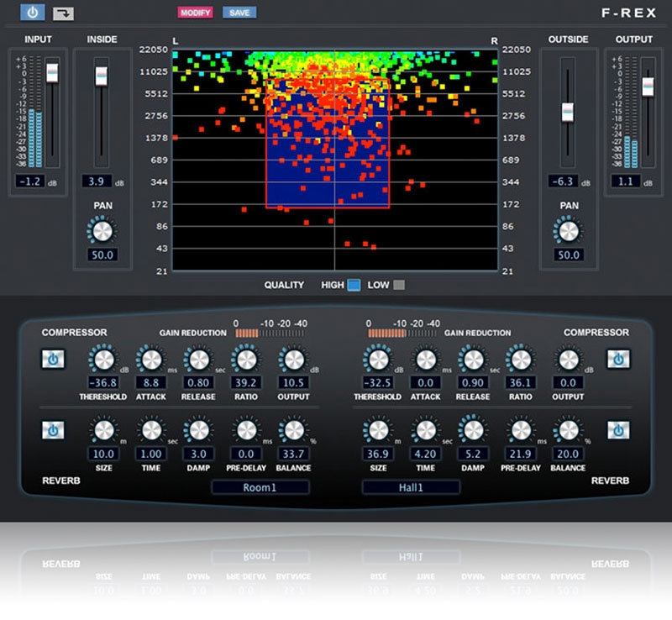The image size is (672, 620).
Task: Toggle the left compressor power button
Action: (x=52, y=359)
